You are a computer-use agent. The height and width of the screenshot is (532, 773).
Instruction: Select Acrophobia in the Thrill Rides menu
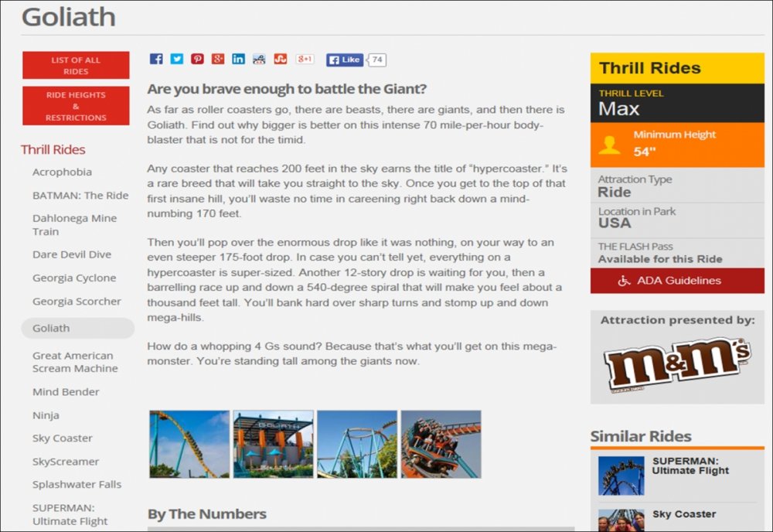click(x=62, y=172)
